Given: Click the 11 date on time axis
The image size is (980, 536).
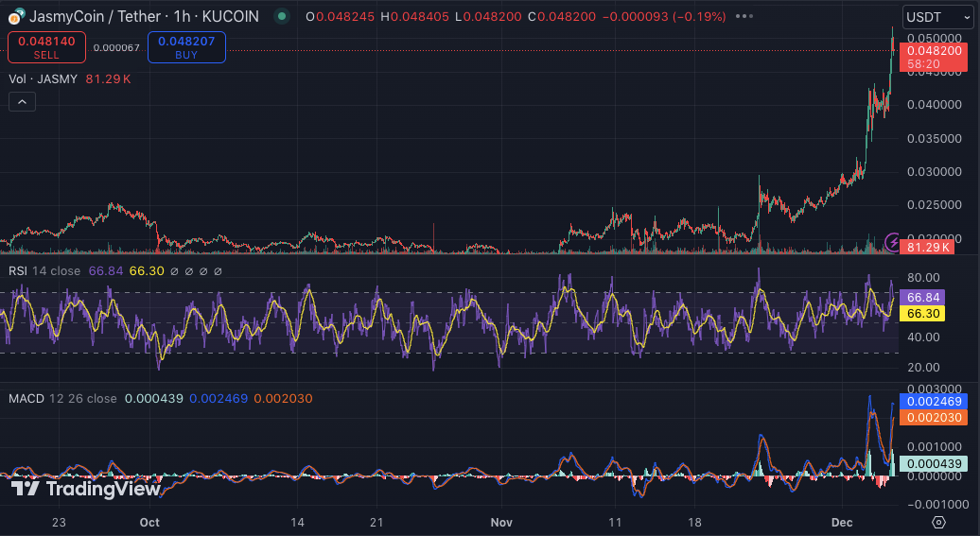Looking at the screenshot, I should [615, 522].
